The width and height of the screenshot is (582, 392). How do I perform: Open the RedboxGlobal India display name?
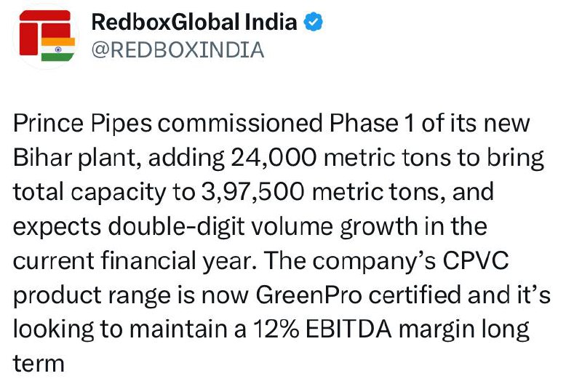pyautogui.click(x=194, y=22)
